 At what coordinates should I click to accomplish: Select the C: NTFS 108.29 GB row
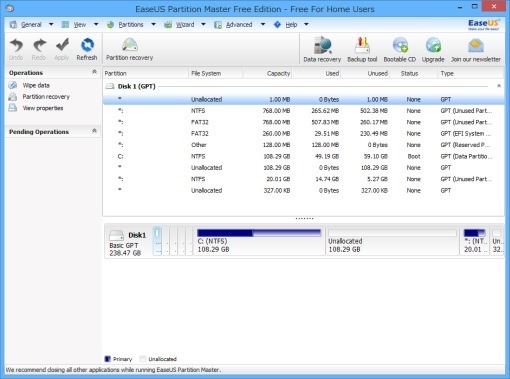point(303,156)
